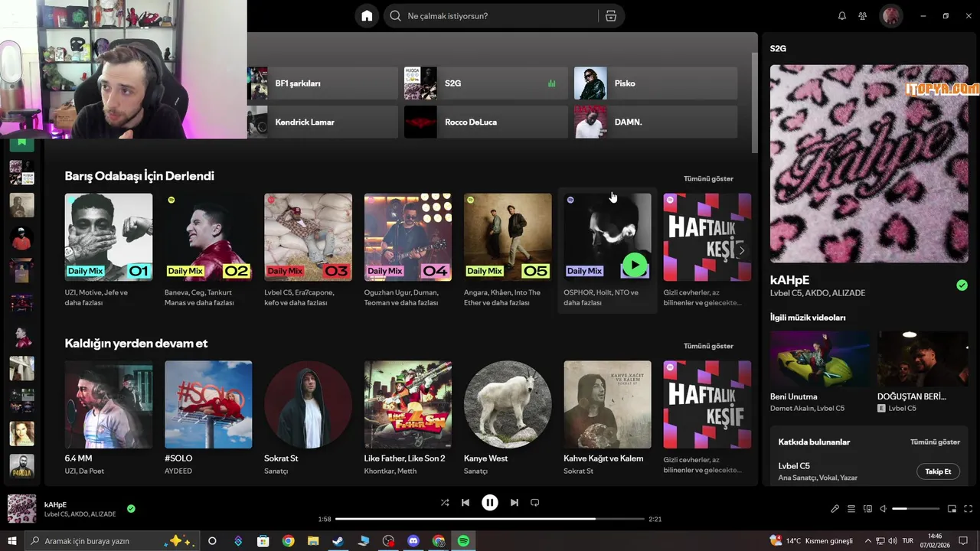Open Steam from the taskbar
The height and width of the screenshot is (551, 980).
point(338,541)
